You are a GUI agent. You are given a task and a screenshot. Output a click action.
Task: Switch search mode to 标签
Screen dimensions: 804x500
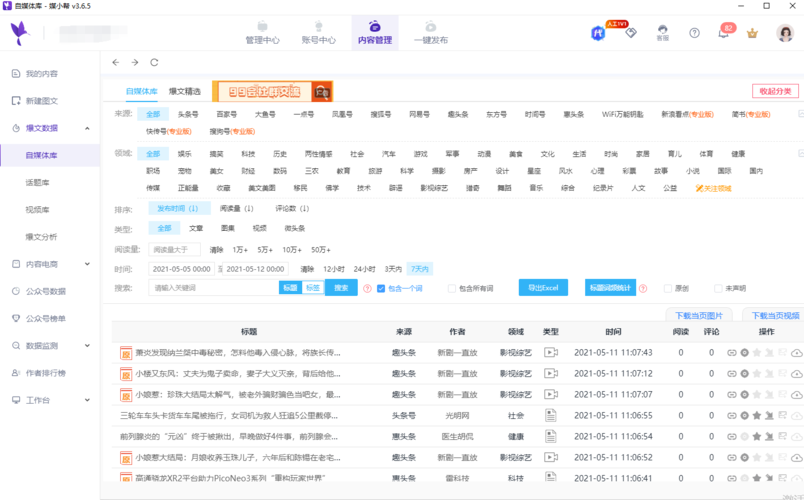coord(313,288)
